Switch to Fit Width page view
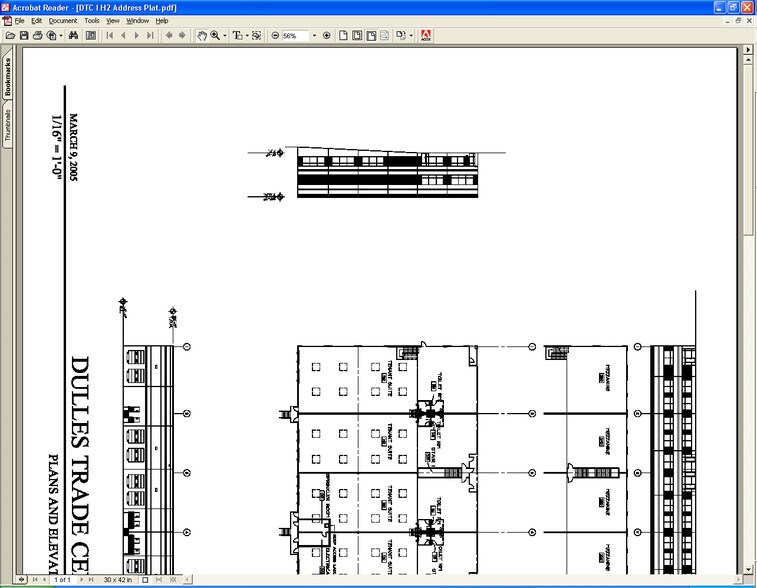Image resolution: width=757 pixels, height=588 pixels. pos(371,35)
